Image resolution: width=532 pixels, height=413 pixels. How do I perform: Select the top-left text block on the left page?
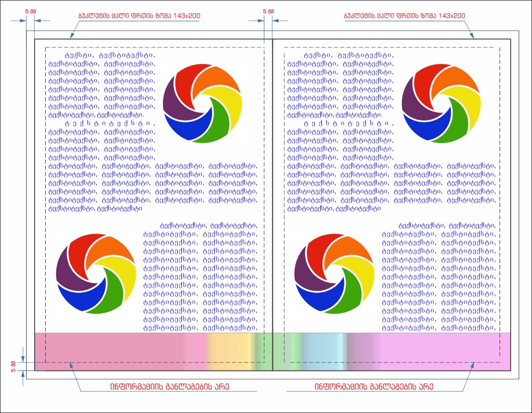coord(101,85)
